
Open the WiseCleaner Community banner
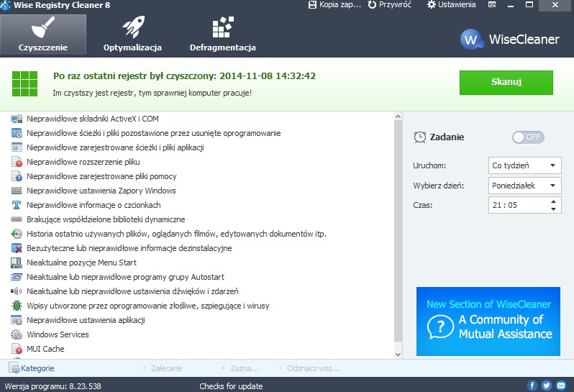coord(488,322)
